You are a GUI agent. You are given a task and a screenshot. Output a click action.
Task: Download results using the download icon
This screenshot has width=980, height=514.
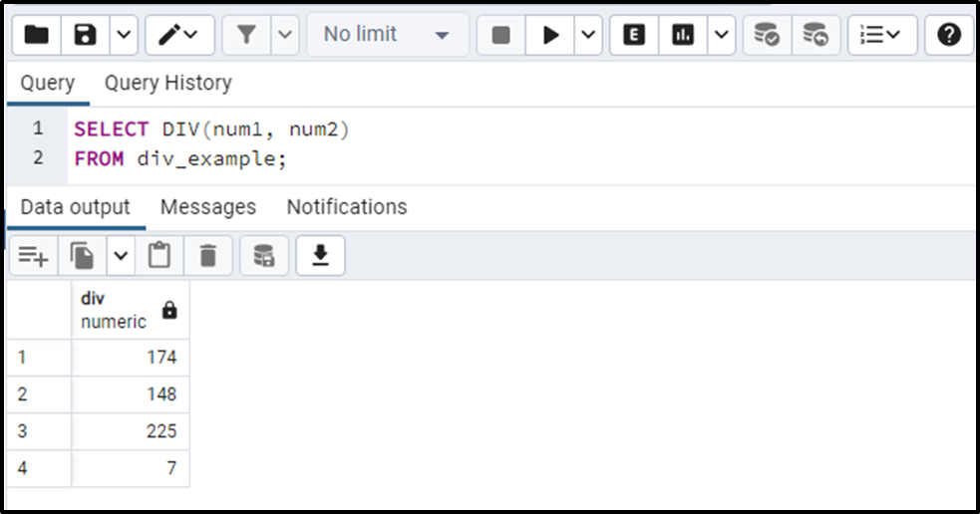[x=320, y=255]
